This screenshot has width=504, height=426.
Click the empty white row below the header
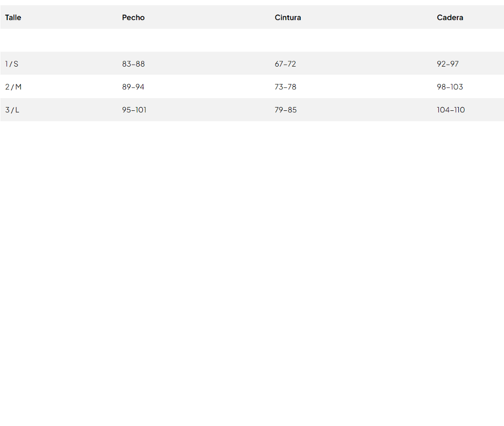pos(252,40)
